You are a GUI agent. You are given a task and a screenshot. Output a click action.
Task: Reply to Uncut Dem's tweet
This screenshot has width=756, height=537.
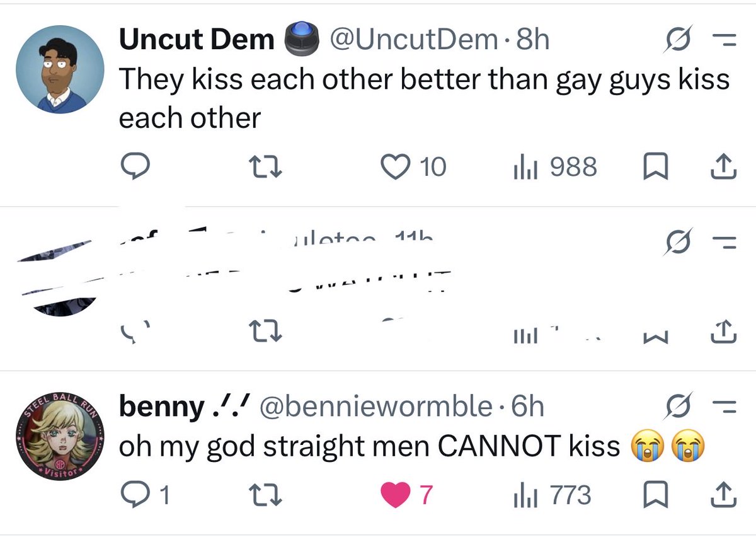pyautogui.click(x=134, y=167)
